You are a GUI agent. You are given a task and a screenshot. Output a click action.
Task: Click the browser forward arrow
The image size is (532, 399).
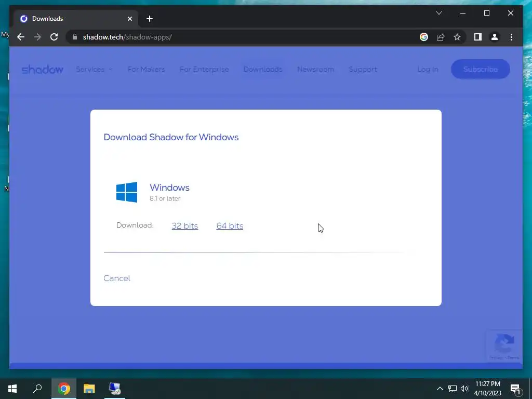pos(37,37)
